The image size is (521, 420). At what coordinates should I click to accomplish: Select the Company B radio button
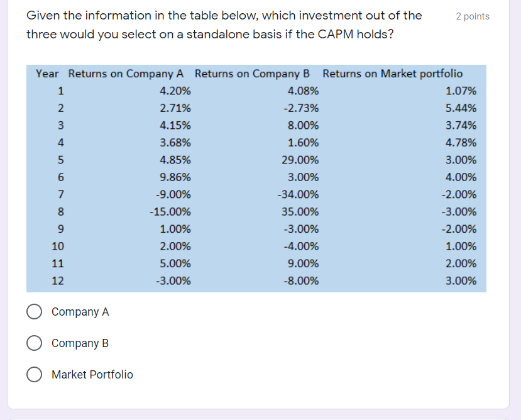(x=35, y=343)
